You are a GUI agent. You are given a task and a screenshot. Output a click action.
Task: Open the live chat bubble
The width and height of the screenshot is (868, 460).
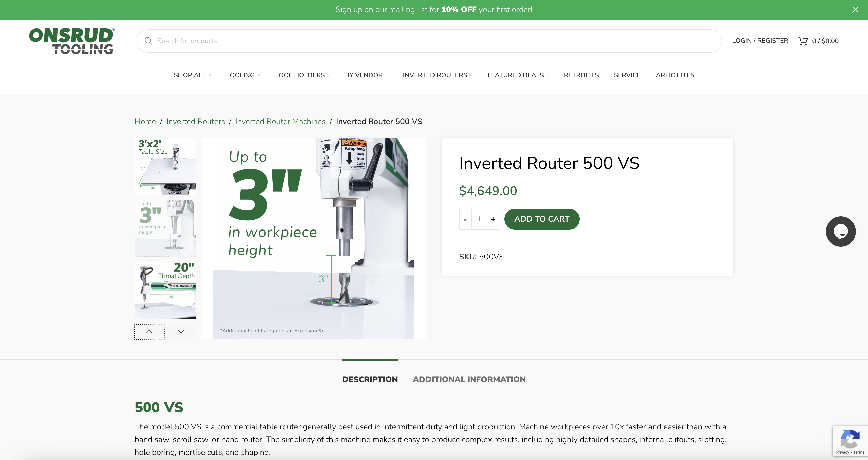[x=840, y=231]
